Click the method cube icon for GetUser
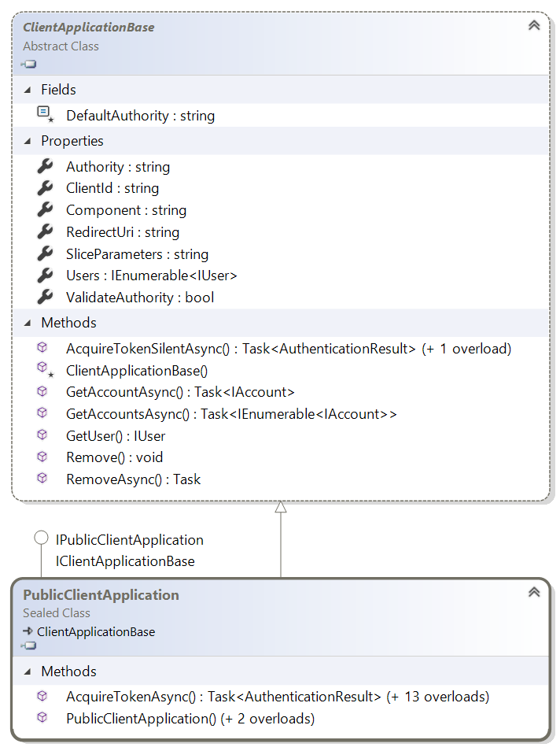The image size is (560, 751). click(42, 435)
